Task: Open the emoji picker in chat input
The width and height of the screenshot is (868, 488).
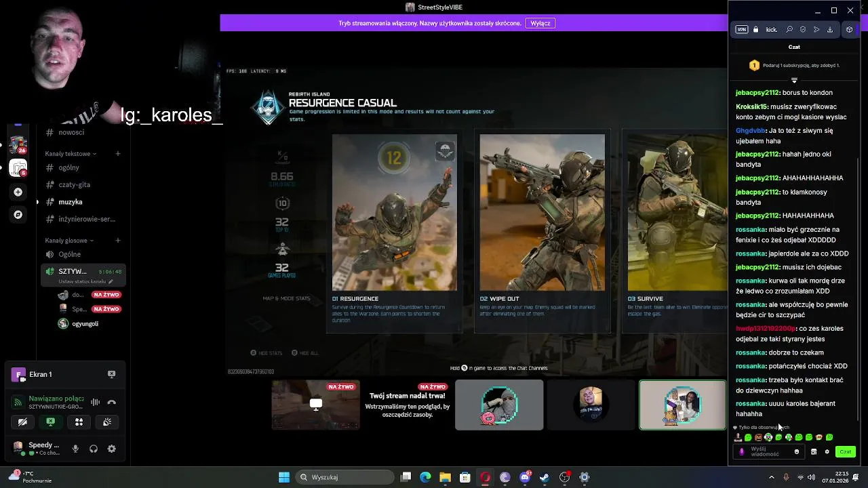Action: tap(797, 451)
